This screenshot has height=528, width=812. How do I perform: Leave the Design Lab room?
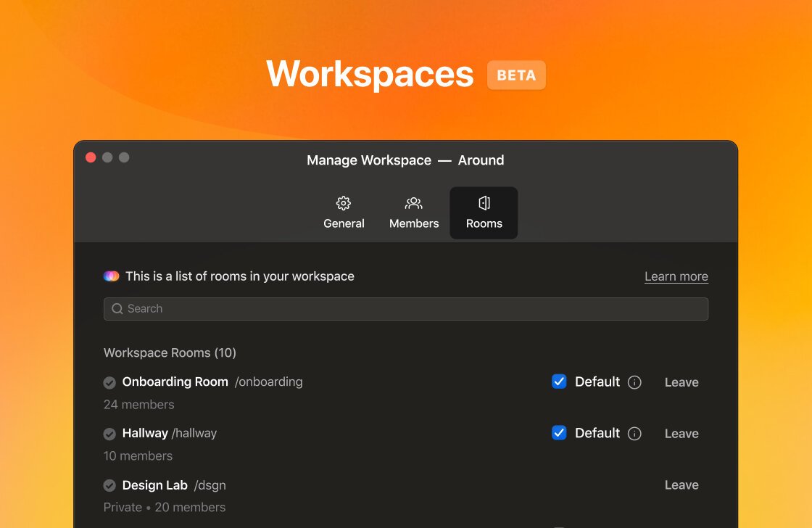(x=681, y=485)
